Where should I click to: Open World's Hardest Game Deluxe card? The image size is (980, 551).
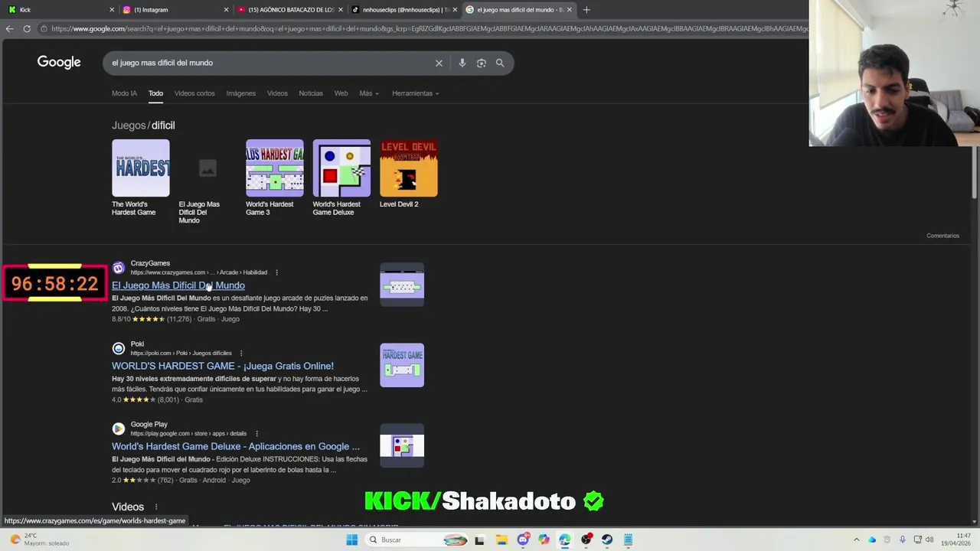click(x=341, y=178)
